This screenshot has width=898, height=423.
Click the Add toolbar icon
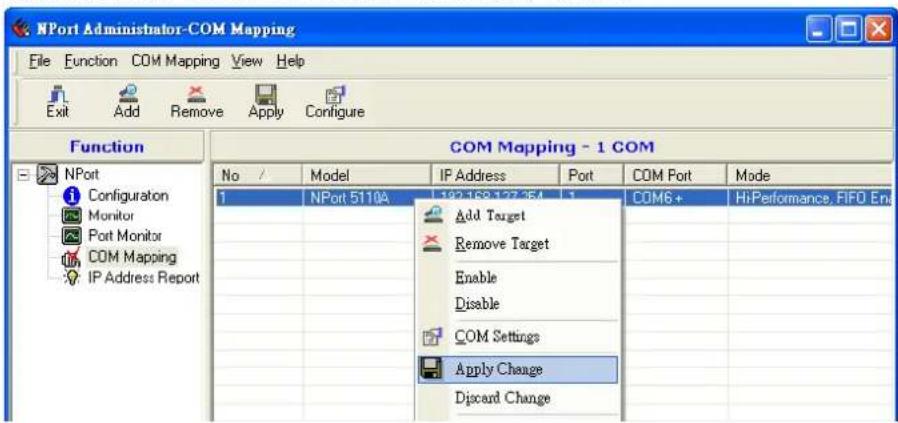(x=127, y=94)
